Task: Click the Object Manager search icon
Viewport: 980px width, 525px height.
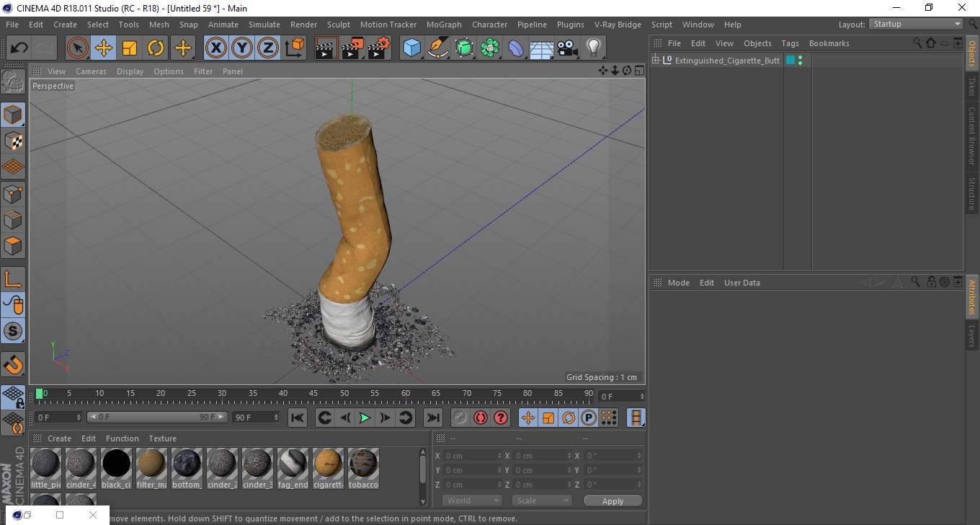Action: [917, 43]
